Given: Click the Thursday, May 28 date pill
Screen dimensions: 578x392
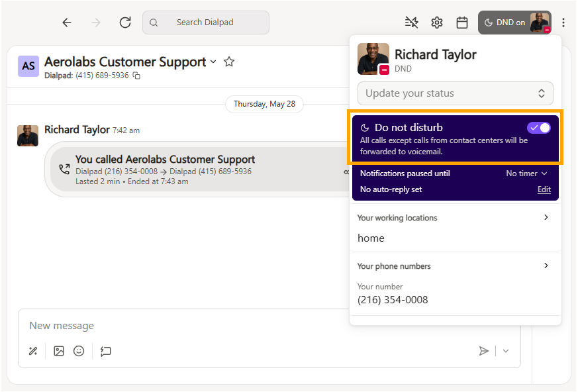Looking at the screenshot, I should click(x=264, y=104).
